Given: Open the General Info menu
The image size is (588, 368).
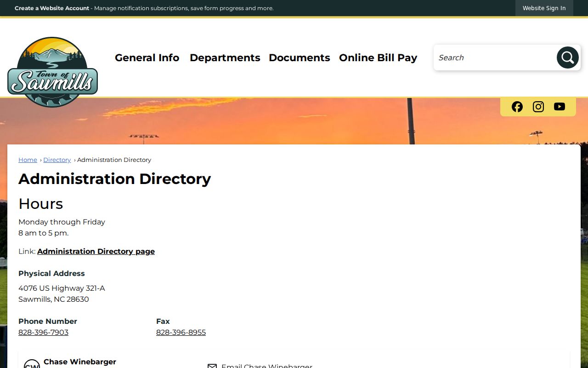Looking at the screenshot, I should (x=147, y=57).
